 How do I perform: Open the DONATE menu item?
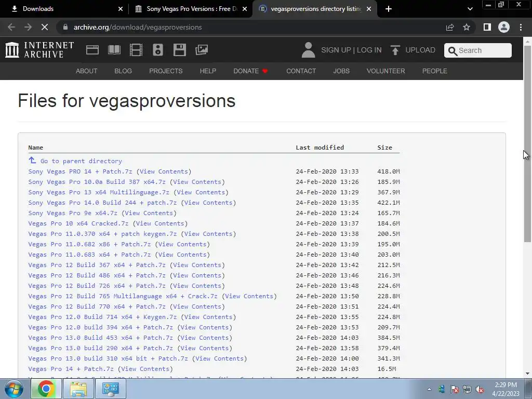(251, 71)
